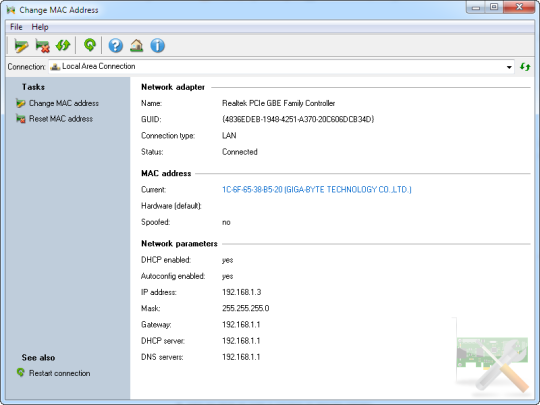Open the Help menu
This screenshot has height=405, width=540.
tap(40, 27)
